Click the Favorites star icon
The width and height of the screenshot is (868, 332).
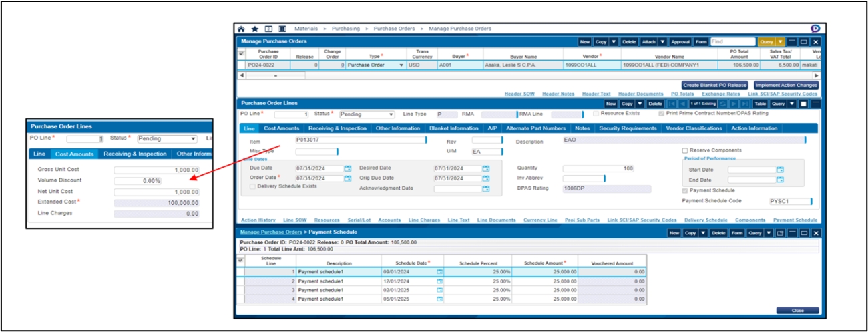point(255,29)
